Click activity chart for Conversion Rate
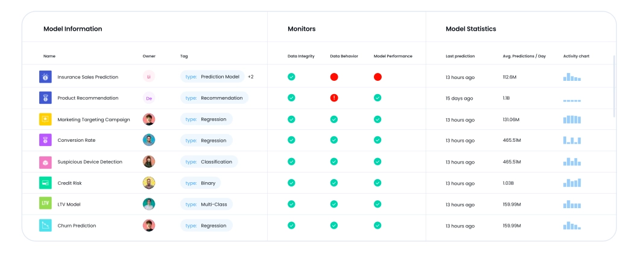The image size is (644, 260). tap(572, 140)
